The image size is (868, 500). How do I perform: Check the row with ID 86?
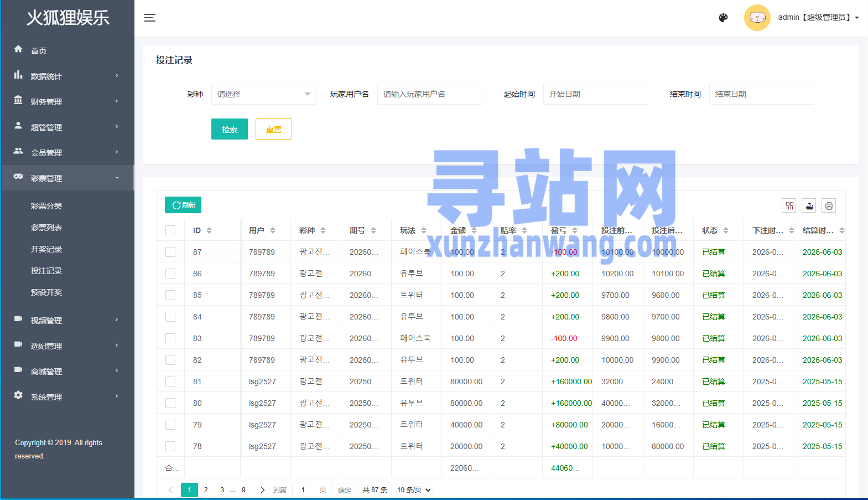(170, 274)
